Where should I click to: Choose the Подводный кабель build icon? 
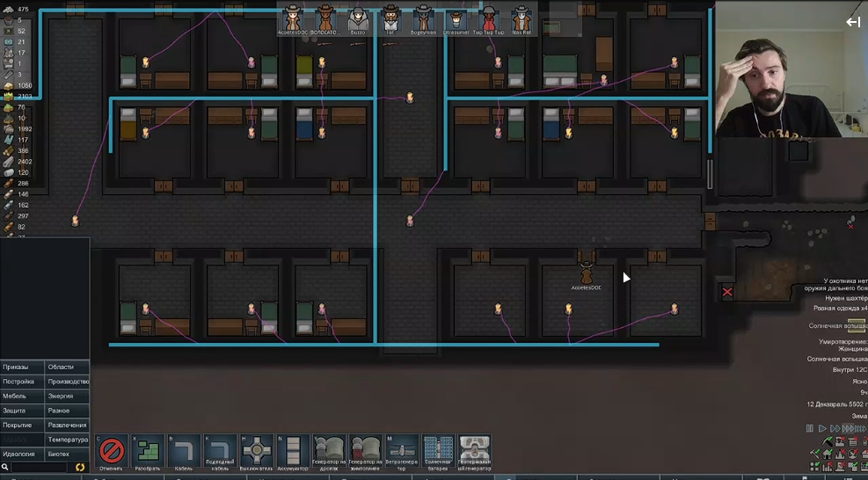coord(221,451)
